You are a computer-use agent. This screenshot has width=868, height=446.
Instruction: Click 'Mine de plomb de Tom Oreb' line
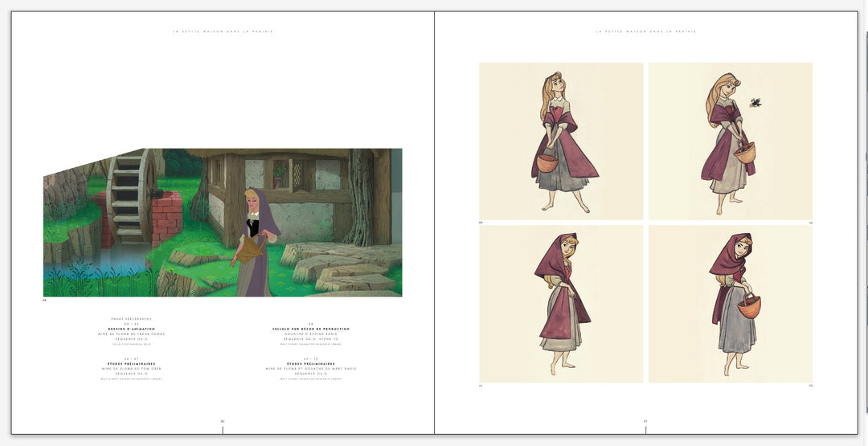click(132, 369)
